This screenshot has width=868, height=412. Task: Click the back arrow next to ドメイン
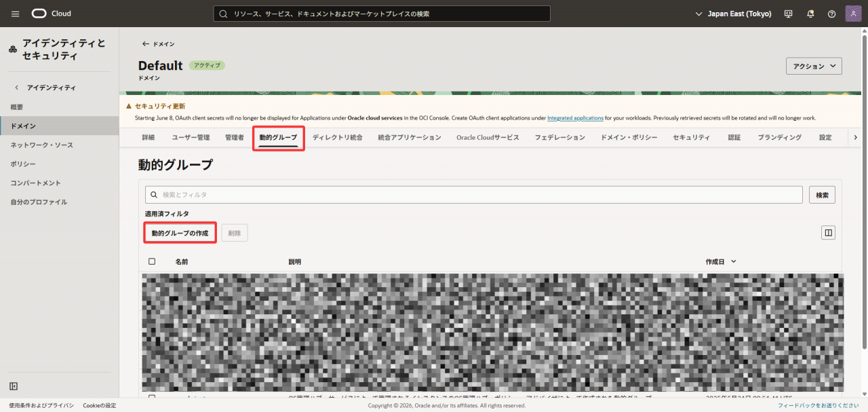[x=145, y=43]
